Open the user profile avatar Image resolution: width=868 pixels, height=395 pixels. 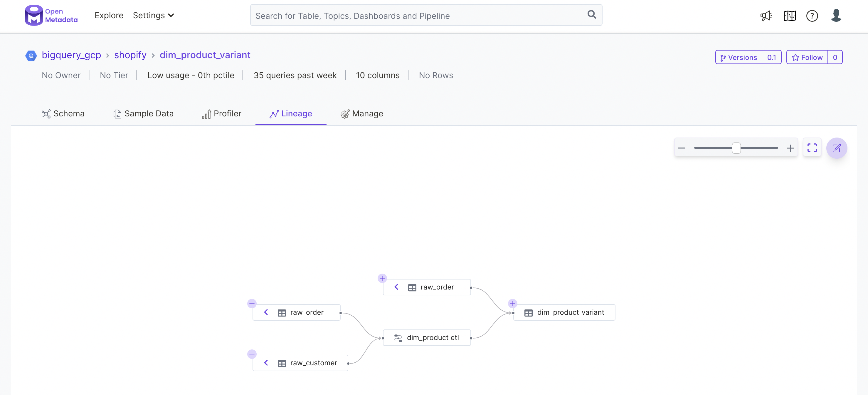click(x=837, y=16)
